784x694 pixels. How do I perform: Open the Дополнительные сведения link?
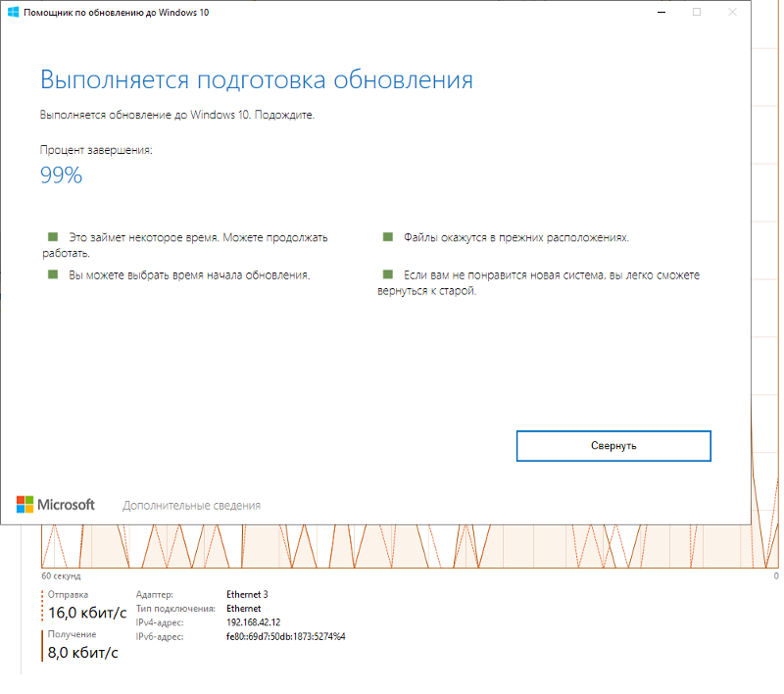[x=191, y=506]
